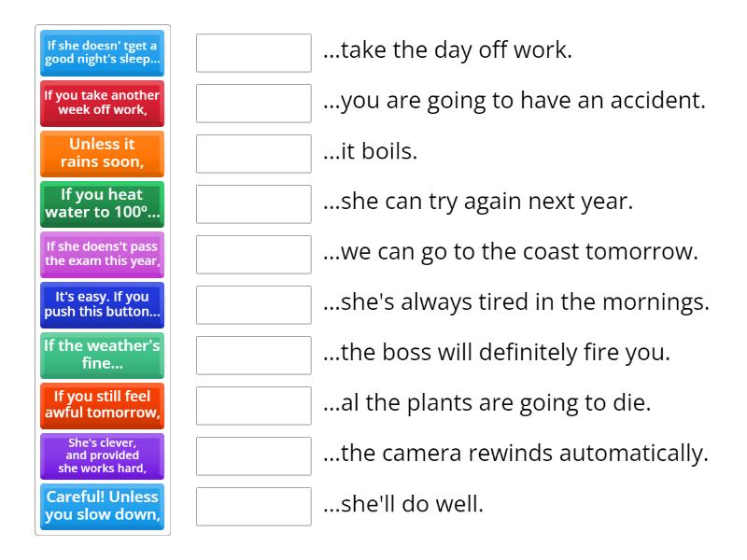Screen dimensions: 747x560
Task: Click the blue 'If you push this button' tile
Action: pos(103,305)
